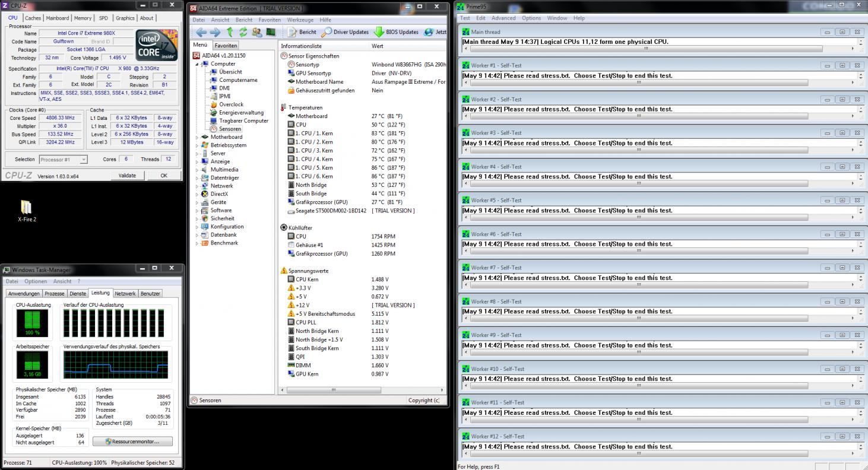Switch to Favoriten tab in AIDA64

tap(226, 46)
